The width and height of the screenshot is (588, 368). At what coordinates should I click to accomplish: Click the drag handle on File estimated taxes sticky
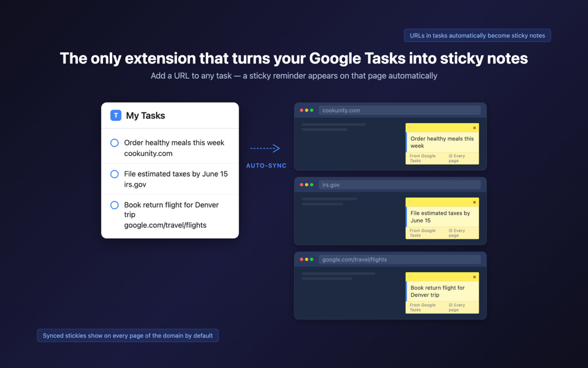[409, 203]
